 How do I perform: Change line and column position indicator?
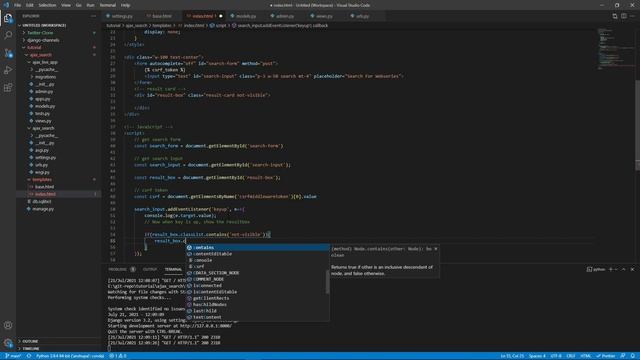512,356
